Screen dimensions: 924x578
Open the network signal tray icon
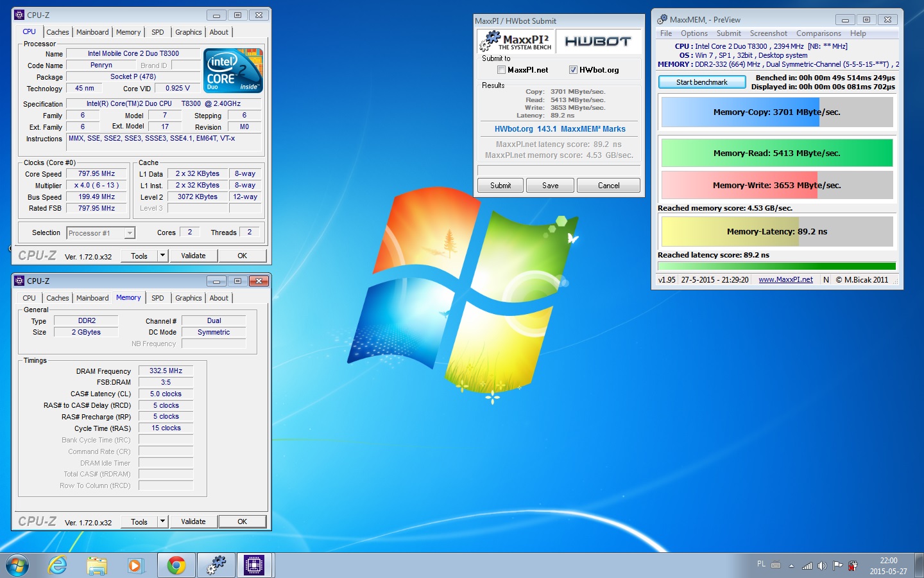click(807, 566)
